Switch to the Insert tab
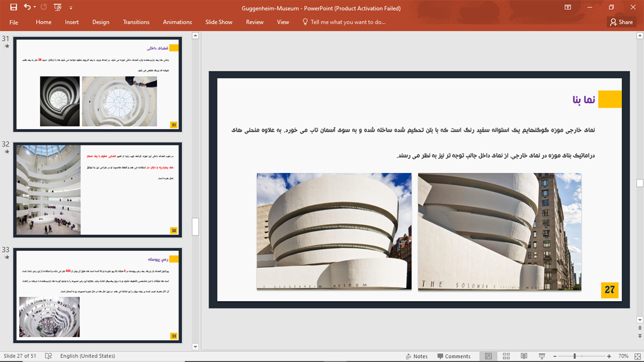The height and width of the screenshot is (362, 644). coord(72,22)
